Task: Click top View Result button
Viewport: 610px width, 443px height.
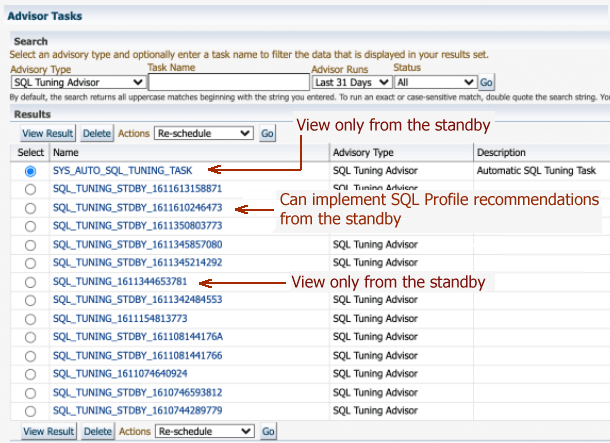Action: coord(47,133)
